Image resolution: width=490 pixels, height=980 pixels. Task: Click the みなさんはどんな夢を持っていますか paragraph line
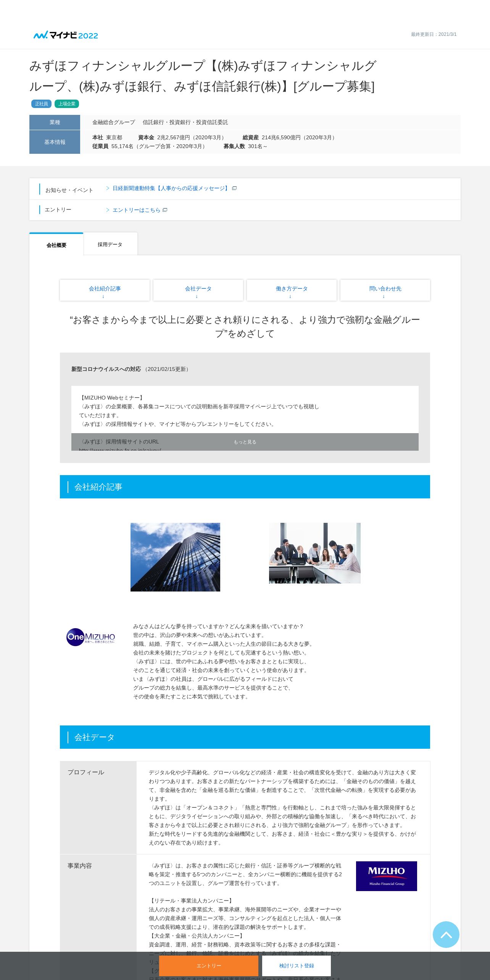tap(218, 626)
